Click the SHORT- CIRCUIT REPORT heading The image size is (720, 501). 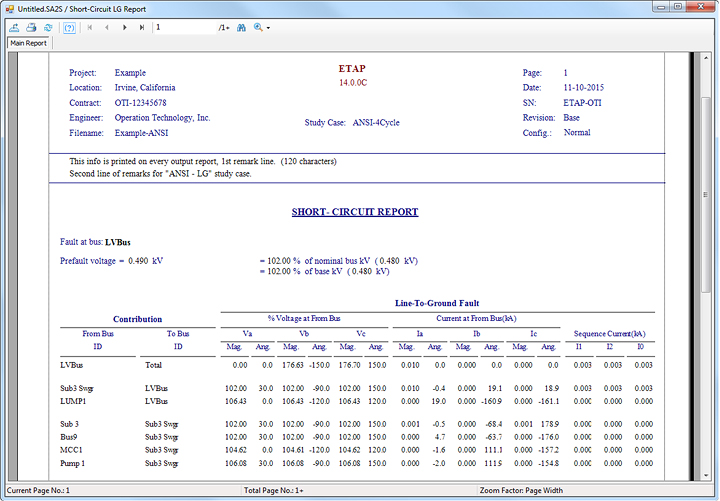click(x=354, y=212)
